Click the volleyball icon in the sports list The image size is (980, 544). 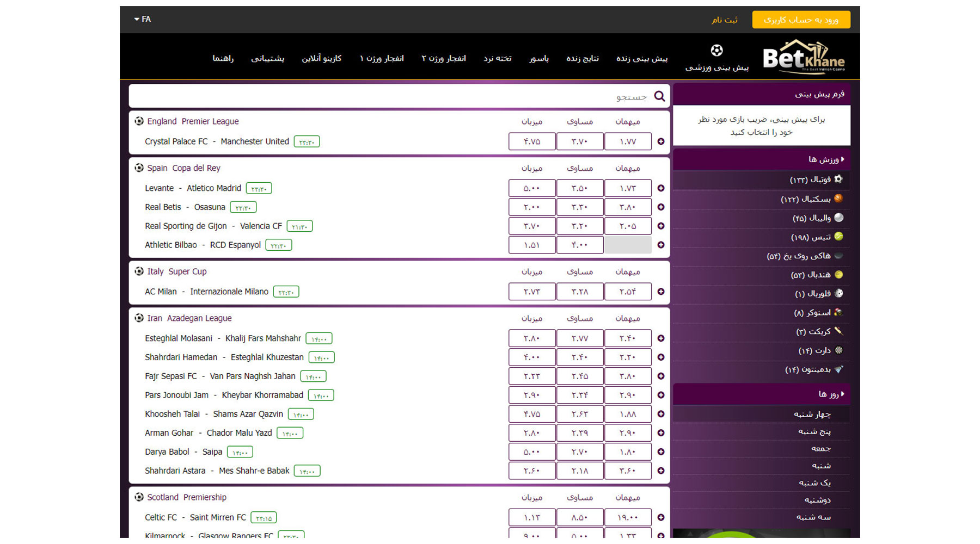[838, 218]
